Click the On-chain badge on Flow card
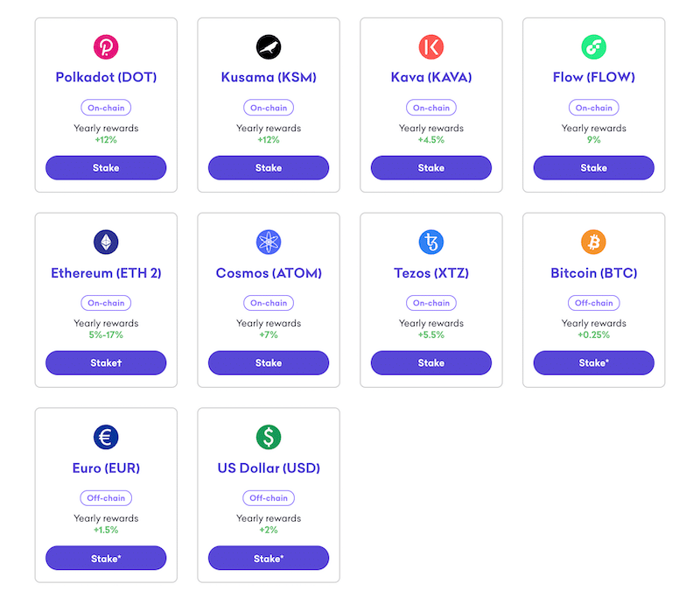 point(594,108)
